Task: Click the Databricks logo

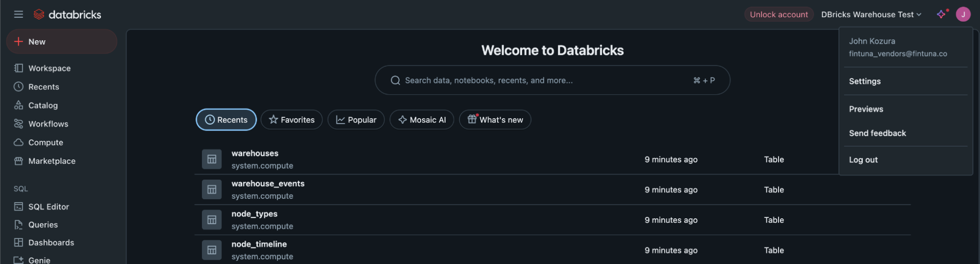Action: click(x=67, y=14)
